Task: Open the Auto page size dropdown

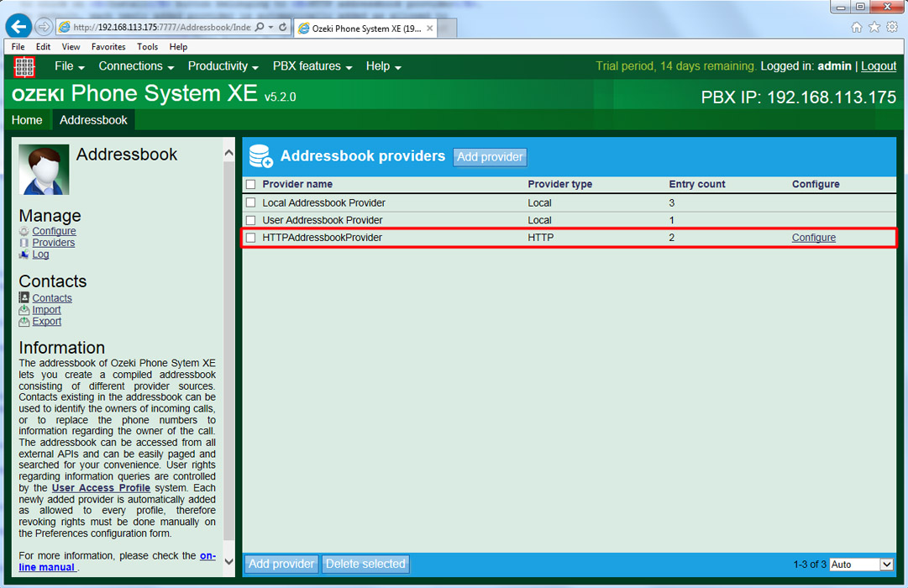Action: click(x=861, y=564)
